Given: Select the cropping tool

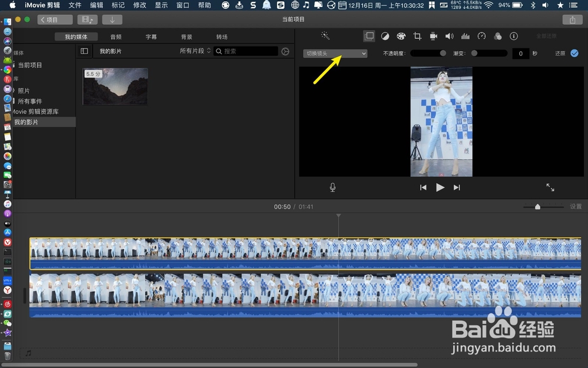Looking at the screenshot, I should 417,36.
